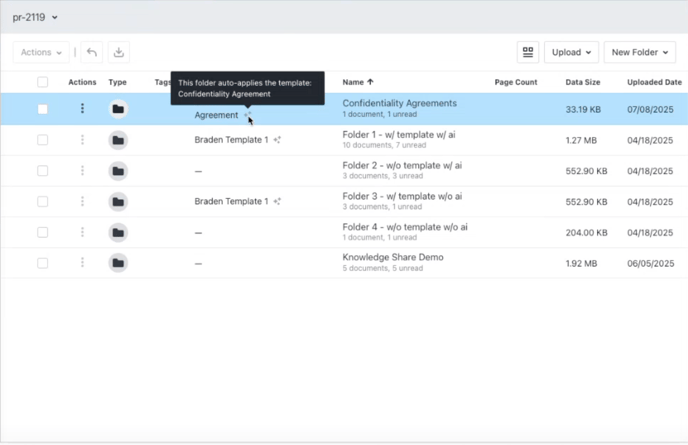Open Folder 4 - w/o template w/o ai
This screenshot has height=445, width=688.
point(405,227)
